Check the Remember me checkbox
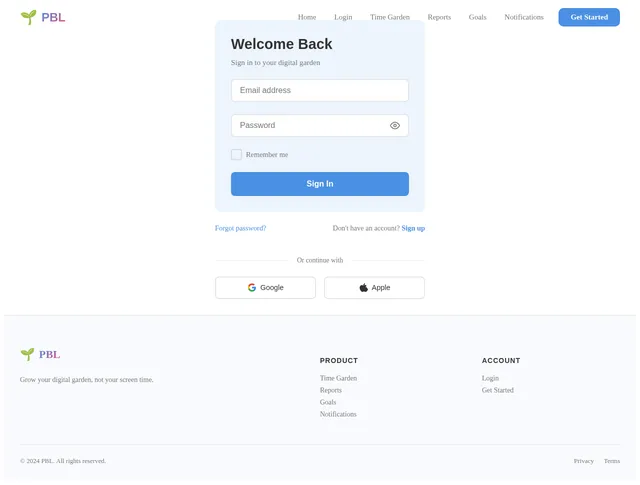640x485 pixels. (x=236, y=154)
